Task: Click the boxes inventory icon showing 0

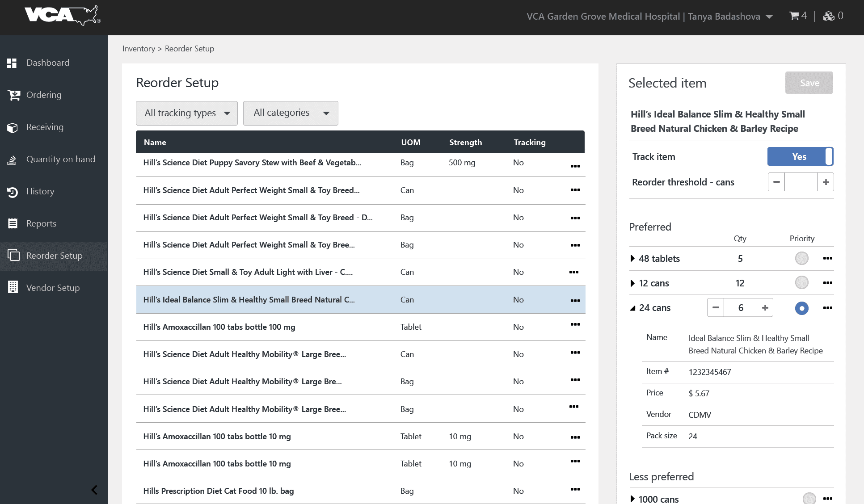Action: coord(829,16)
